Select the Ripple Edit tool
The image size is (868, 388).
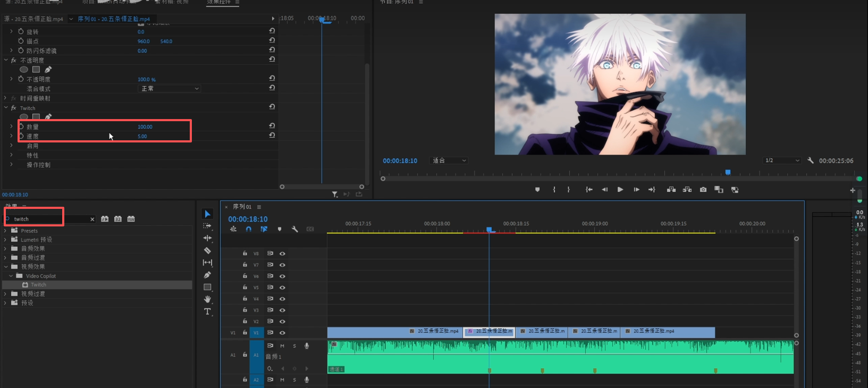[207, 238]
